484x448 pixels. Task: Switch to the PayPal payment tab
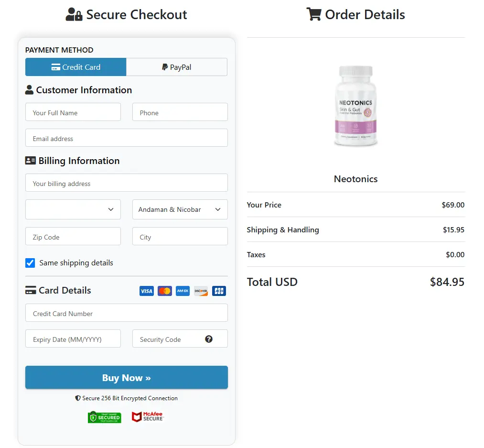(177, 67)
